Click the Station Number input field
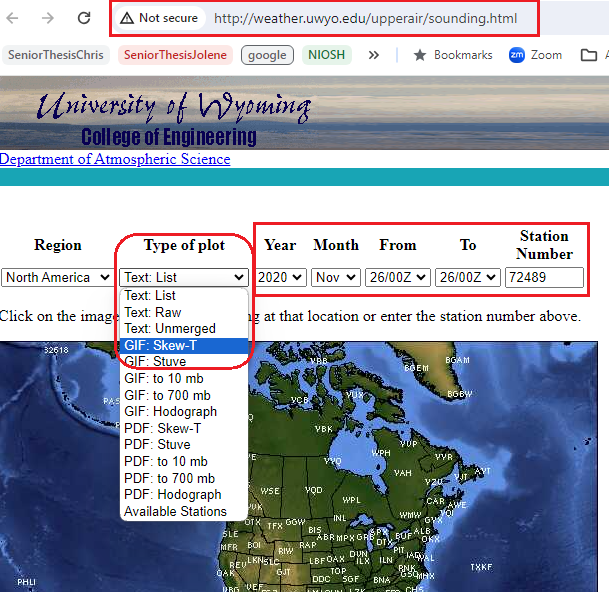This screenshot has width=609, height=592. (544, 277)
